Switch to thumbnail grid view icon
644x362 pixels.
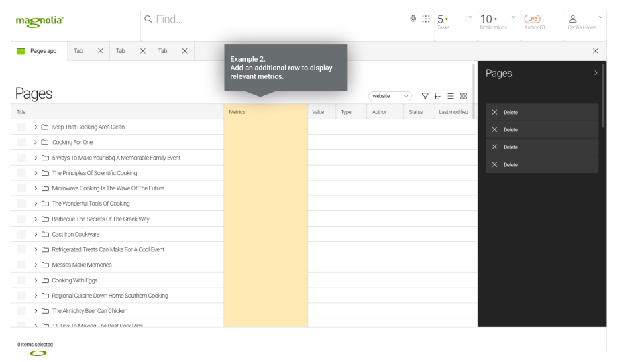click(464, 96)
